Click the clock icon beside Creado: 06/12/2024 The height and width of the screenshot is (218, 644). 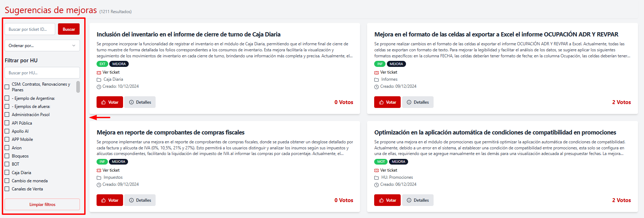click(377, 185)
